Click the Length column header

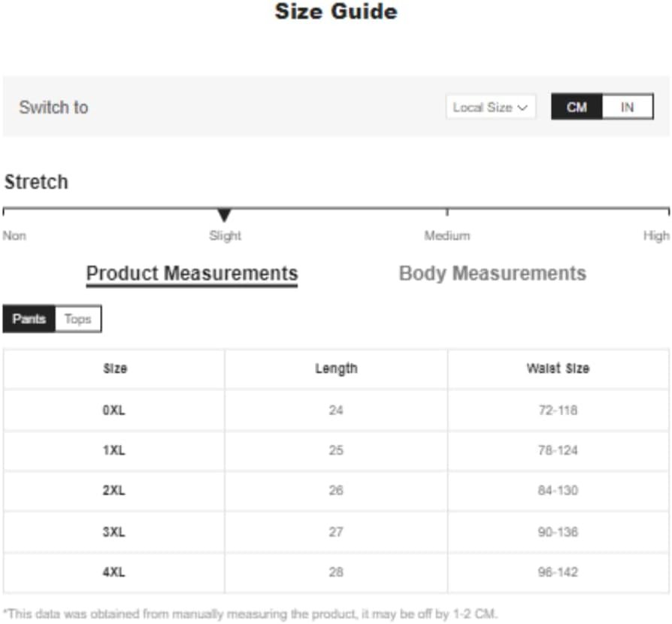tap(336, 368)
